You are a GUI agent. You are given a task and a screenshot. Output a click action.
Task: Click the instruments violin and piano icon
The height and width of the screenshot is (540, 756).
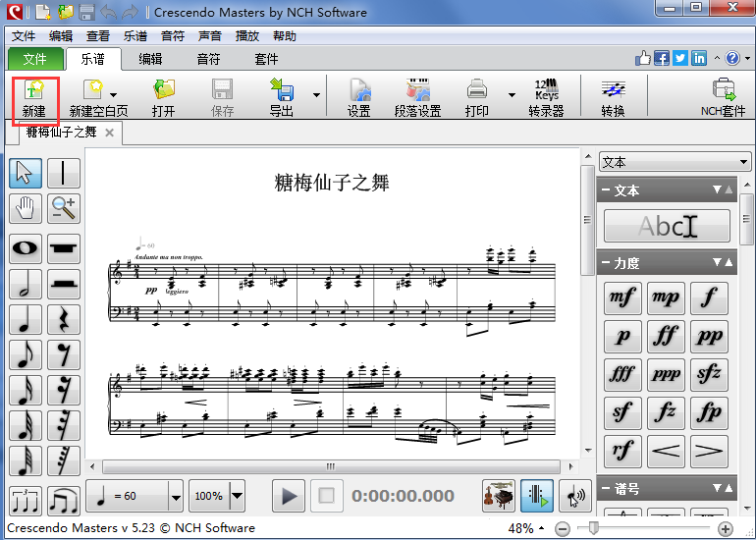point(499,496)
